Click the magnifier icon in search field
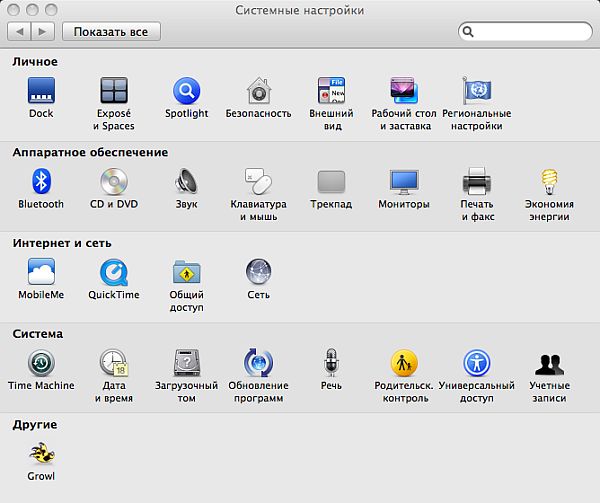600x503 pixels. pos(468,32)
